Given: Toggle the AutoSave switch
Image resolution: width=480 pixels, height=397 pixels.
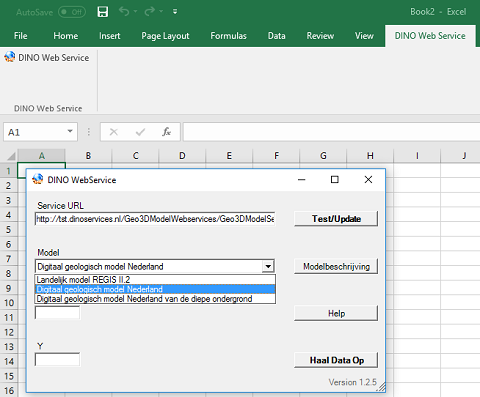Looking at the screenshot, I should pyautogui.click(x=72, y=12).
